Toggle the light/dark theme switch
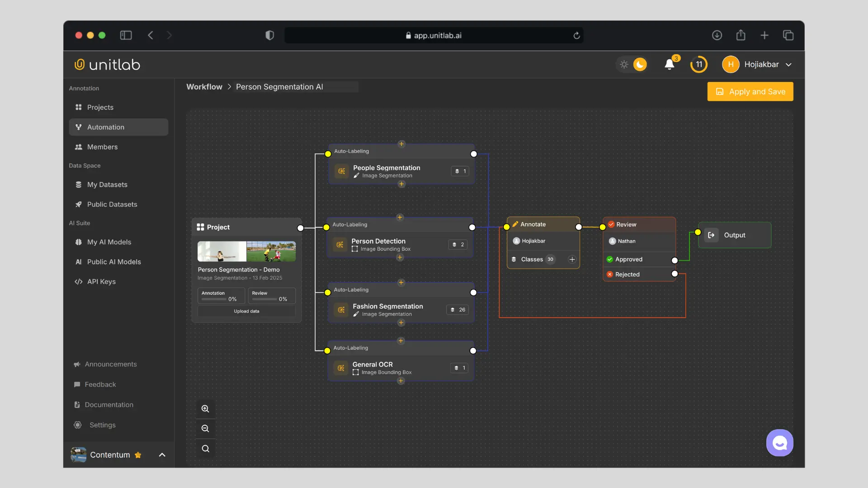Screen dimensions: 868x488 click(632, 65)
